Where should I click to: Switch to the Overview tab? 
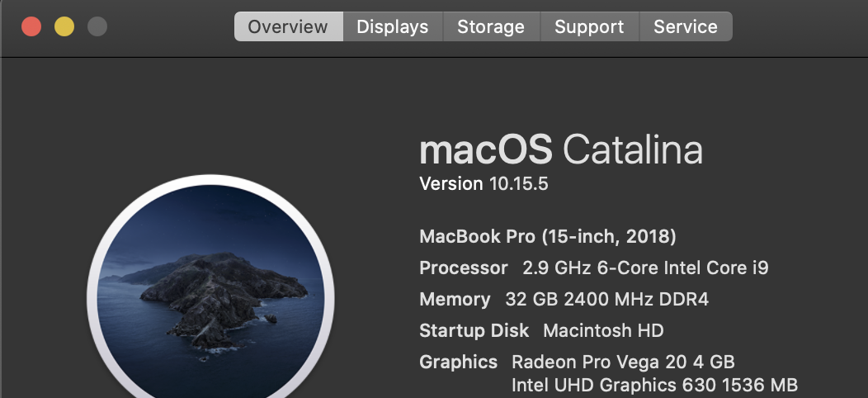[289, 26]
